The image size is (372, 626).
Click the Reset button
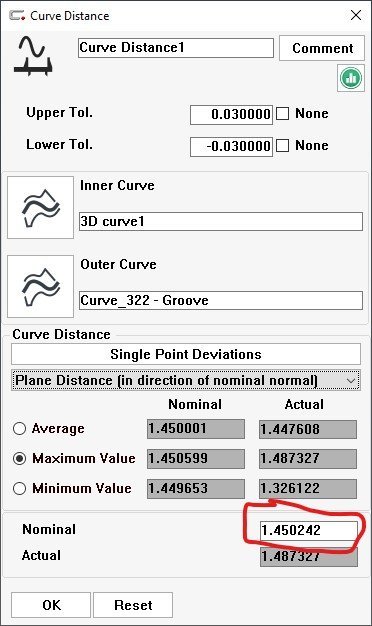133,605
